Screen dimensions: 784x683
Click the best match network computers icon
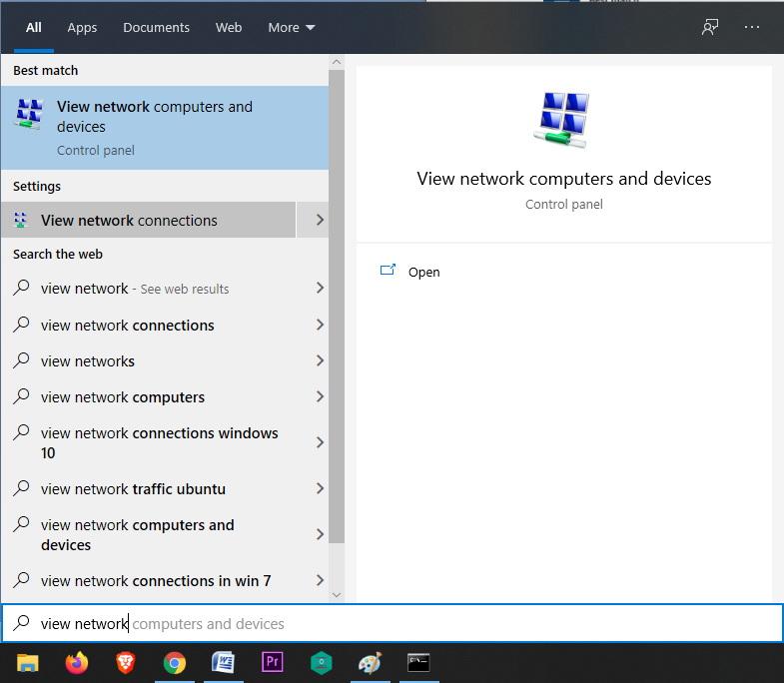coord(29,114)
